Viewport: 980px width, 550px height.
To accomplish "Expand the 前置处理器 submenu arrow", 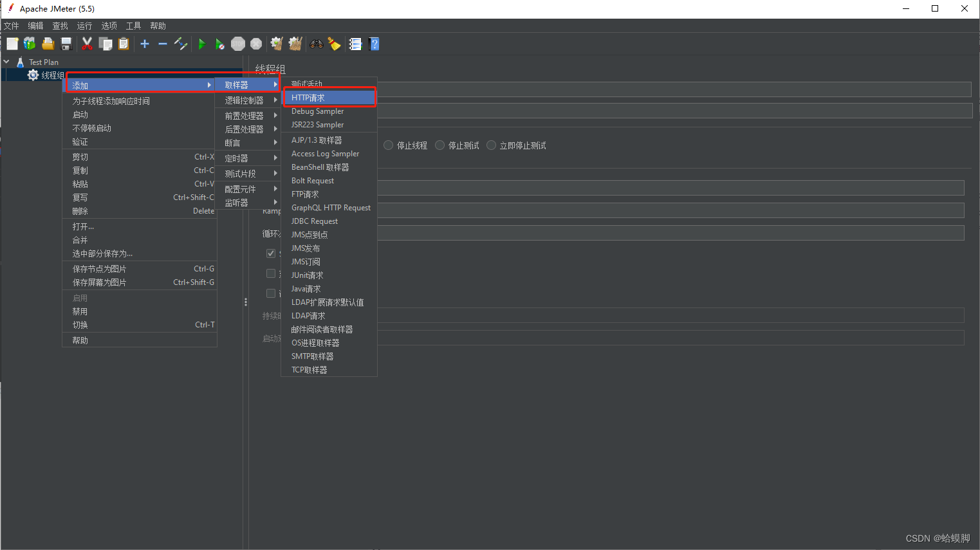I will (275, 115).
